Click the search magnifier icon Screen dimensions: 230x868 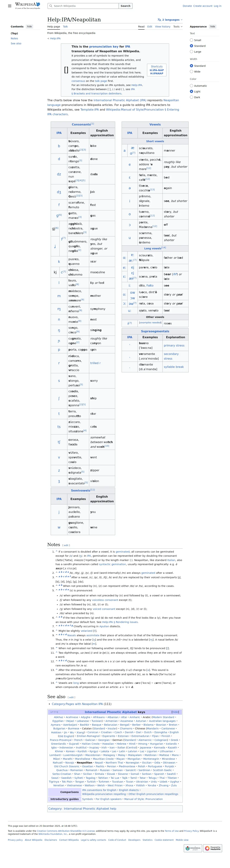(51, 6)
